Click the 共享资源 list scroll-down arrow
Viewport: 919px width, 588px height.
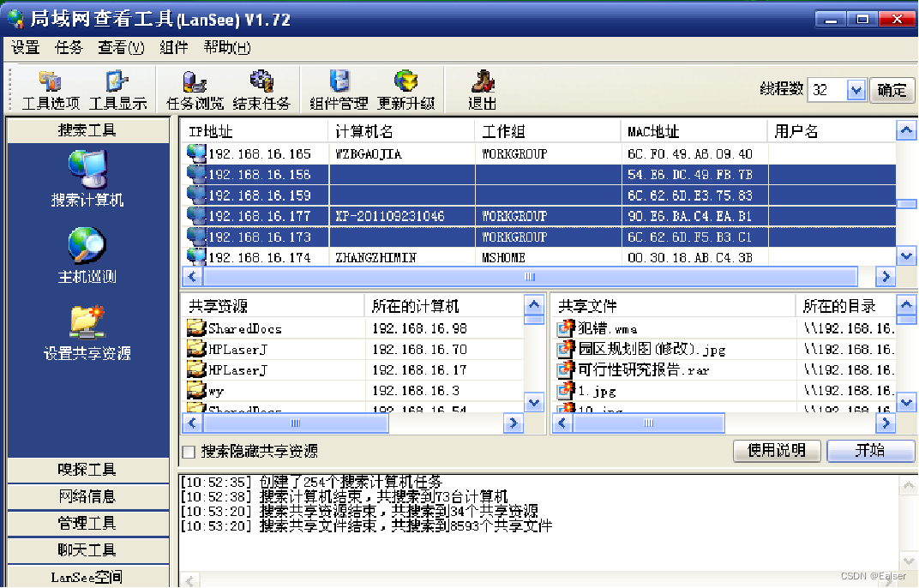coord(534,403)
